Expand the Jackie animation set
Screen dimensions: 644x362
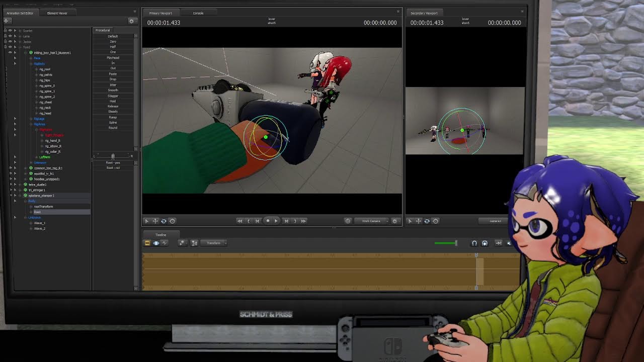tap(20, 42)
